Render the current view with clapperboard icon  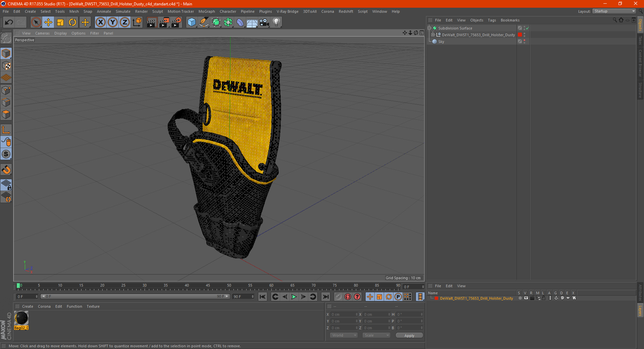pos(152,22)
